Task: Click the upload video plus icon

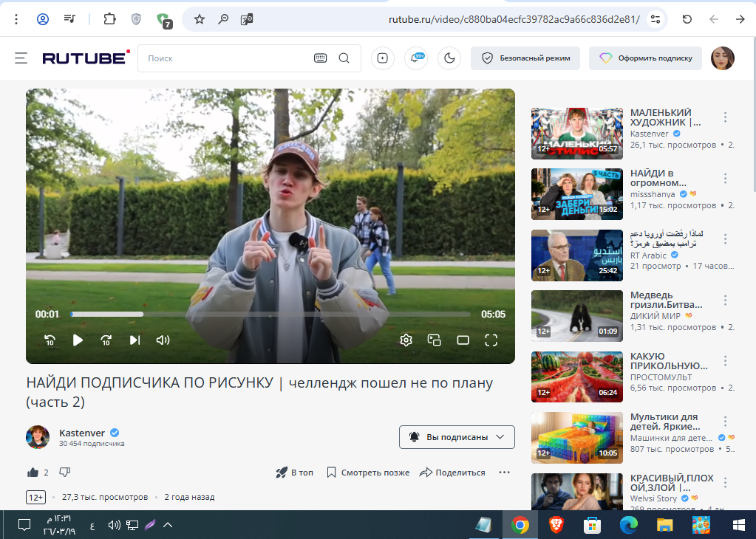Action: coord(382,58)
